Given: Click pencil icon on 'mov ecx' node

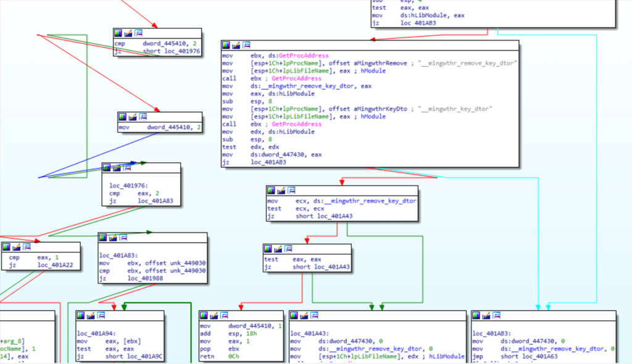Looking at the screenshot, I should pos(281,190).
